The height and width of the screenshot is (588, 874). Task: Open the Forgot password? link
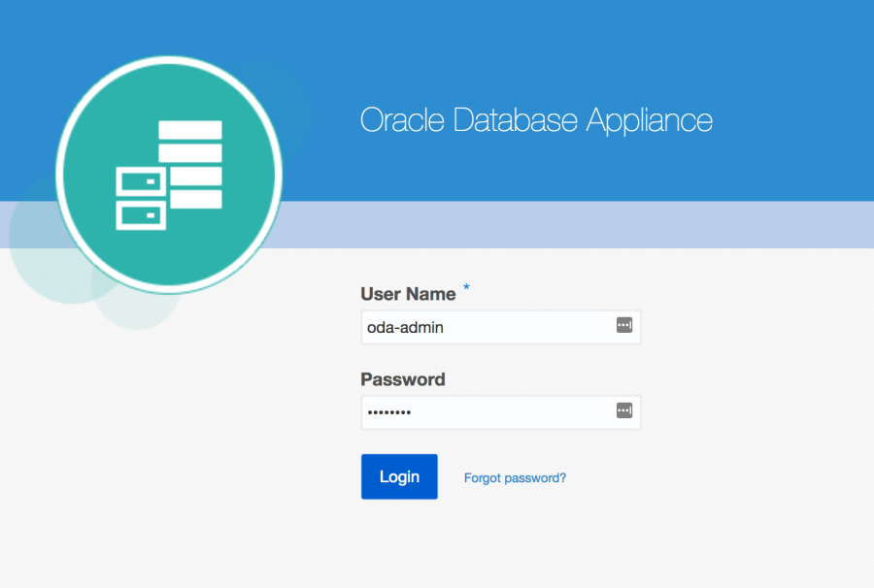pos(515,478)
